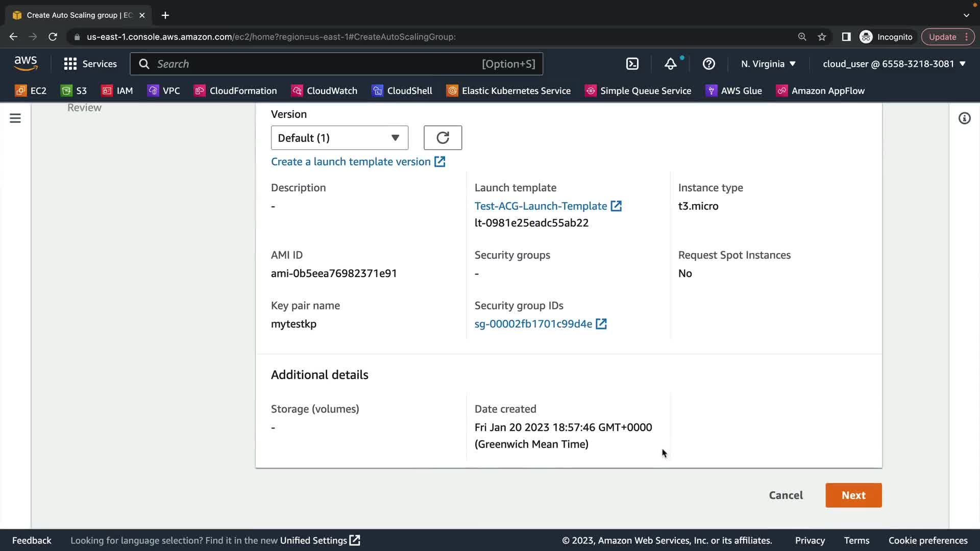Expand the Version Default (1) dropdown
980x551 pixels.
[x=339, y=138]
